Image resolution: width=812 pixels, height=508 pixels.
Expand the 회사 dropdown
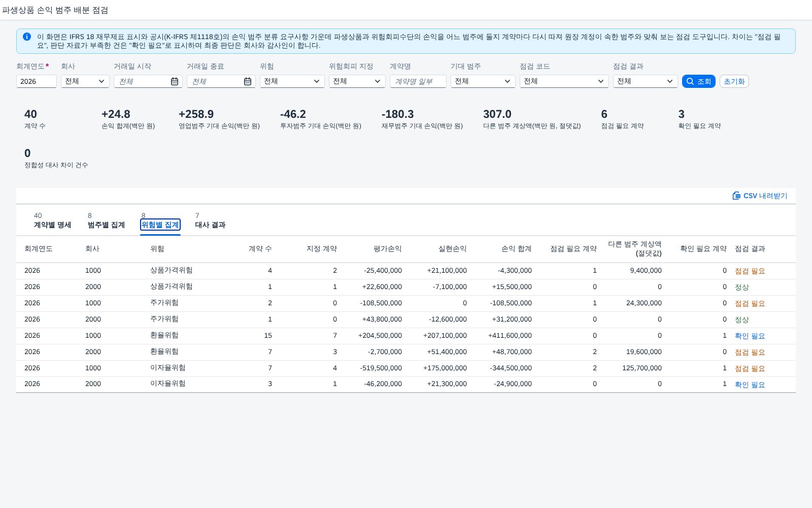[85, 81]
